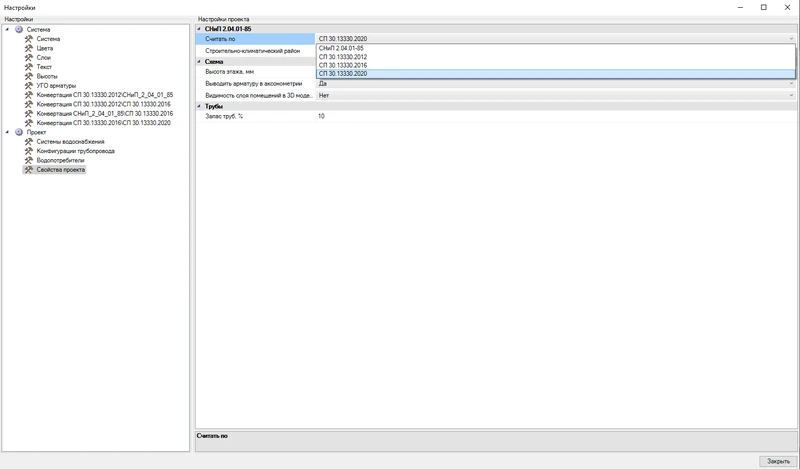Collapse the Трубы property group
This screenshot has width=800, height=469.
(x=199, y=106)
